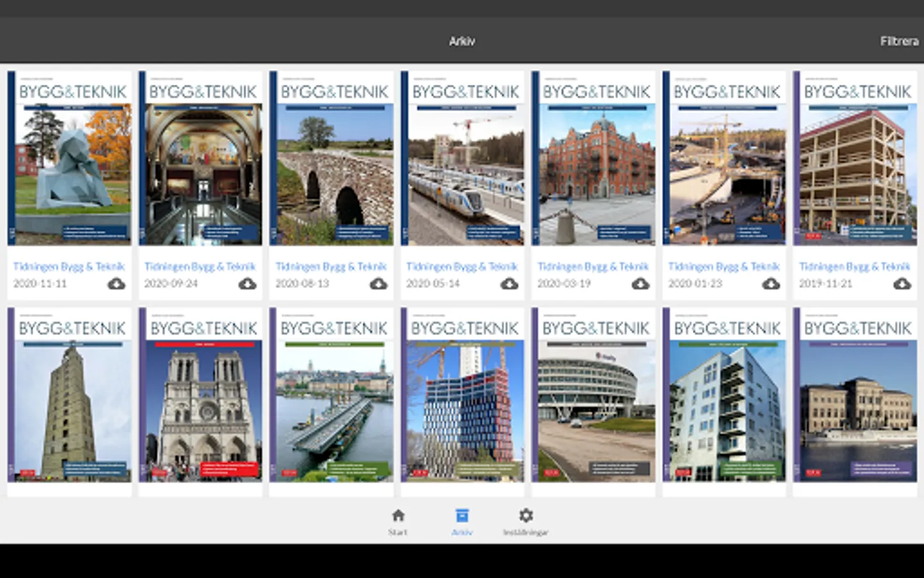This screenshot has height=578, width=924.
Task: Click the date text 2020-05-14
Action: click(432, 284)
